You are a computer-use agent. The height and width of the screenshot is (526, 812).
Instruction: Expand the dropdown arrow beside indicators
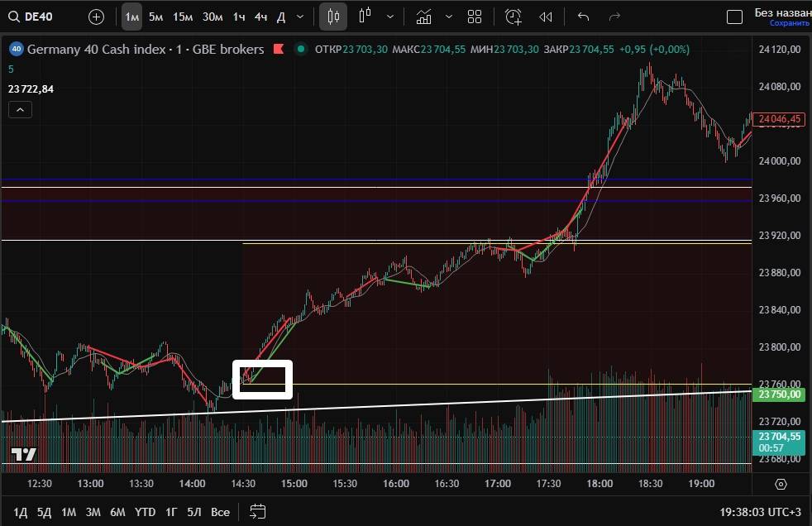pos(449,17)
